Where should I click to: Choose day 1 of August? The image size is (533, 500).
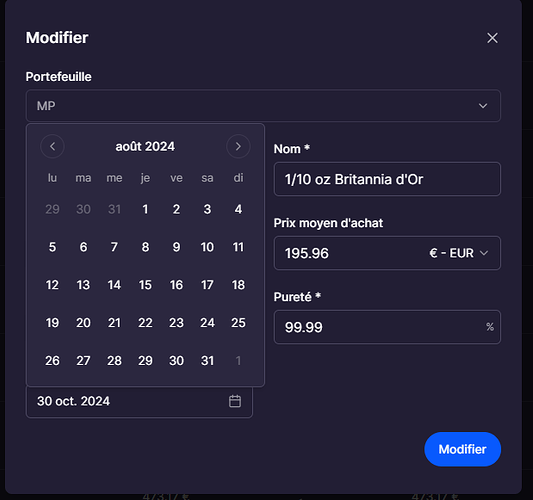coord(145,209)
